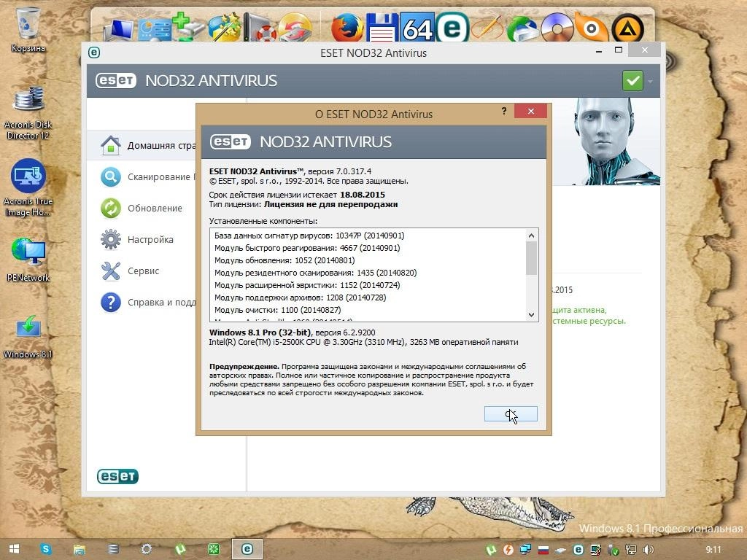Open the AIDA64 icon in dock

(417, 28)
